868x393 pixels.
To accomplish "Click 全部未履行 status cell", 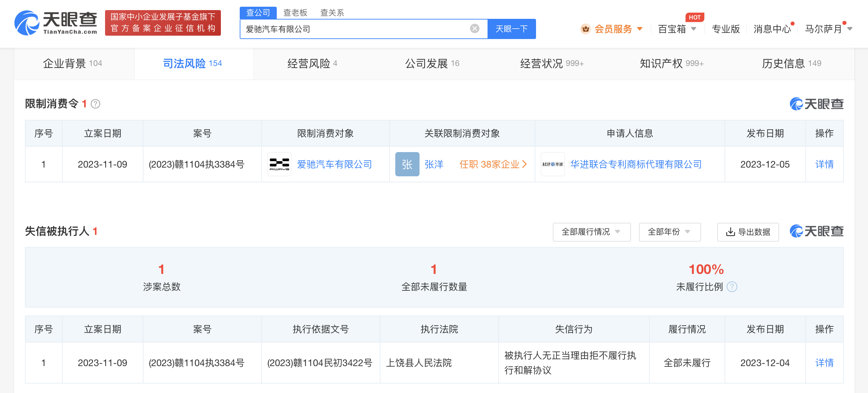I will [687, 362].
